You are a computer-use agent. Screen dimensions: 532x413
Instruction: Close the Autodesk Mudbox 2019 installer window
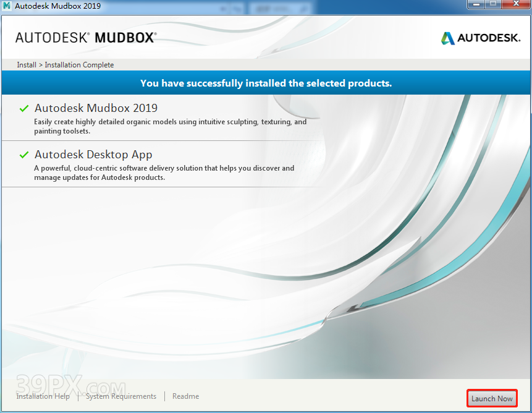(515, 5)
